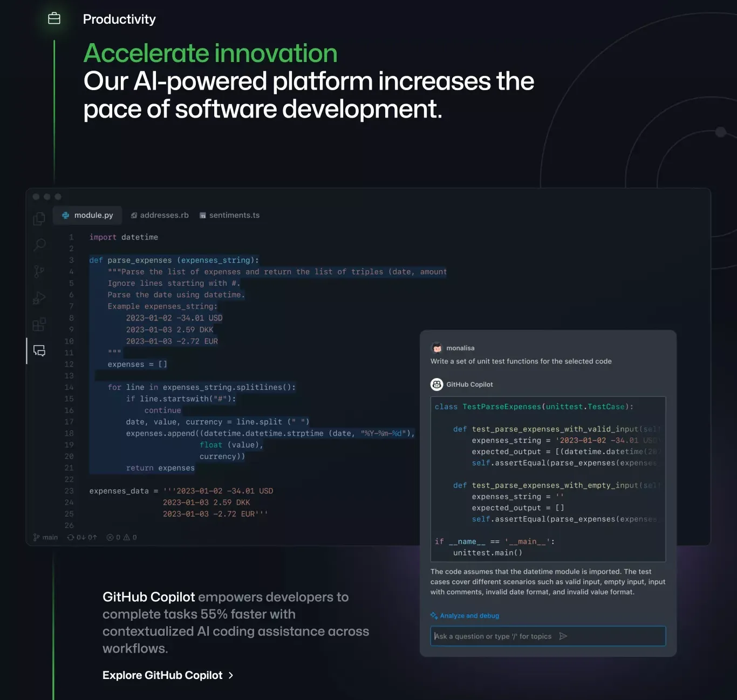Click the unittest.main() line in the chat code
The image size is (737, 700).
point(488,553)
